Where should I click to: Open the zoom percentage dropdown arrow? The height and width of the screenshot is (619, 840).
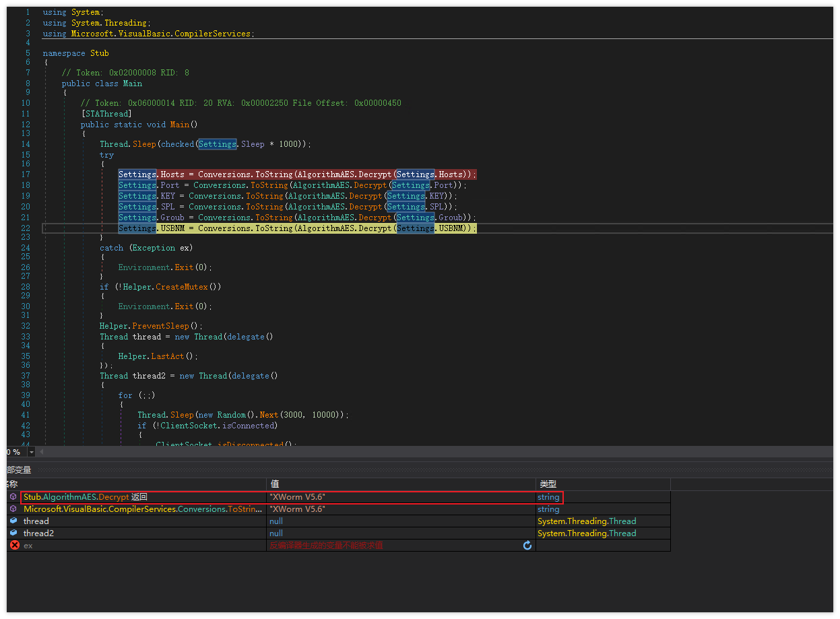[32, 452]
